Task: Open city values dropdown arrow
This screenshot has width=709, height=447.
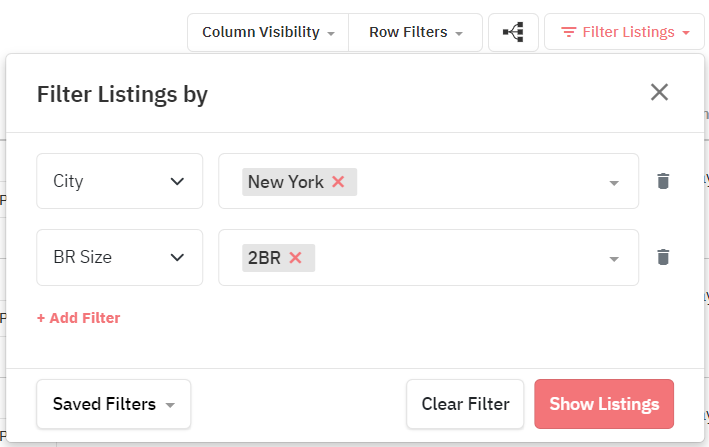Action: 614,183
